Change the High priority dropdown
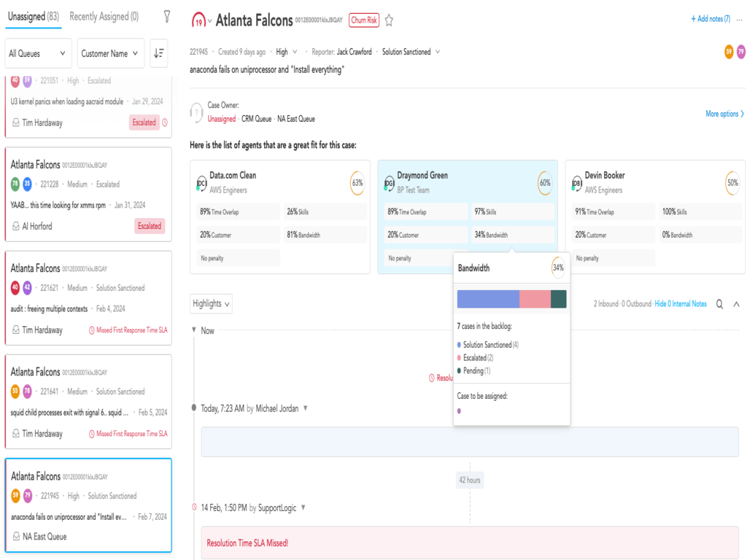 286,52
